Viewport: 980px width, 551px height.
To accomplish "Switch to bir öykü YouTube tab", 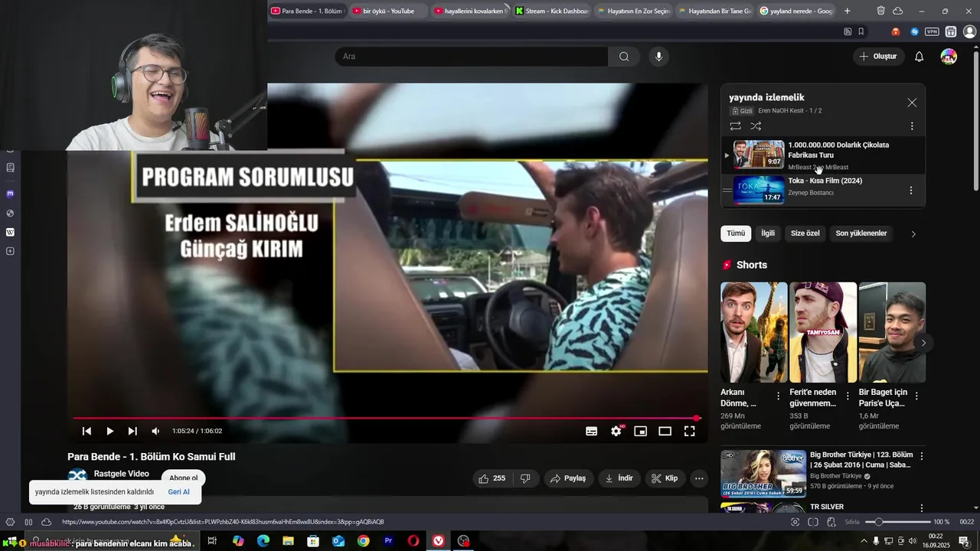I will pos(387,11).
